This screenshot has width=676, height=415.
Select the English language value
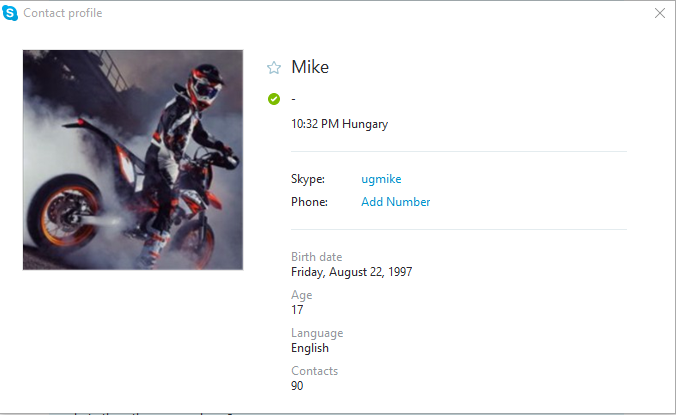(x=310, y=348)
